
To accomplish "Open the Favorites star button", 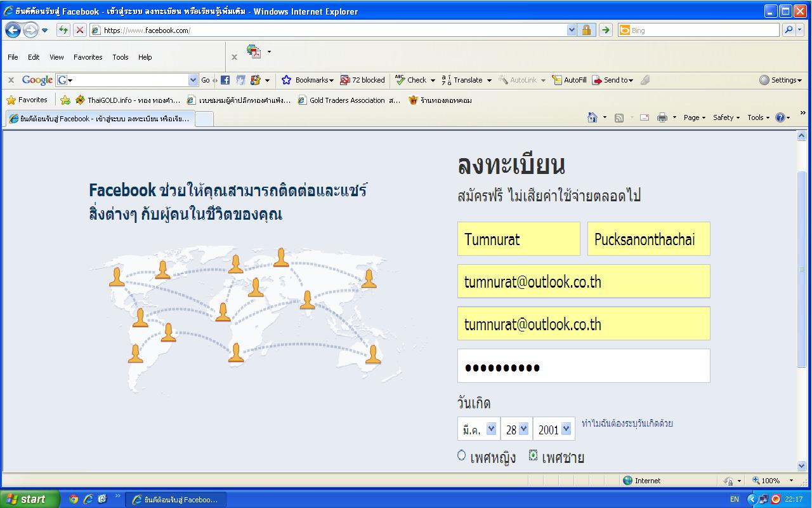I will point(27,100).
